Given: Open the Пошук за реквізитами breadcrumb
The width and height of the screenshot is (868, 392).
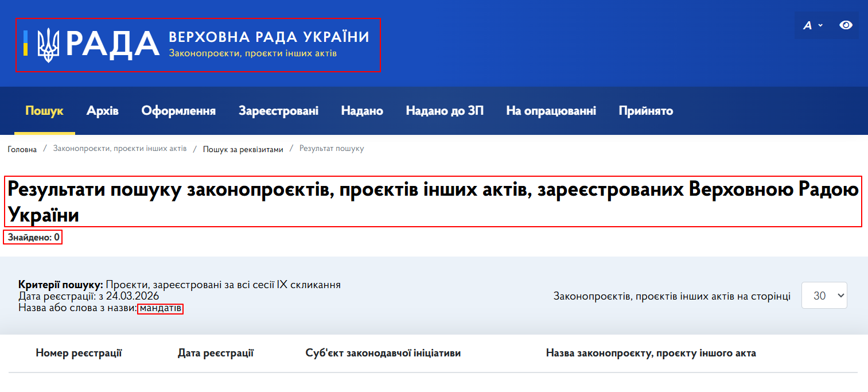Looking at the screenshot, I should (243, 149).
